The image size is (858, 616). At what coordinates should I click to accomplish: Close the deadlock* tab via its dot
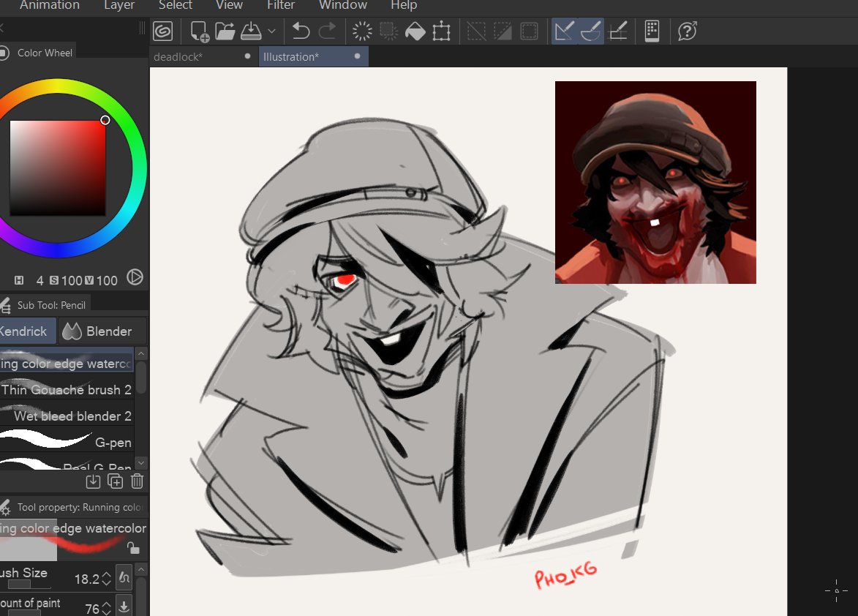point(247,56)
